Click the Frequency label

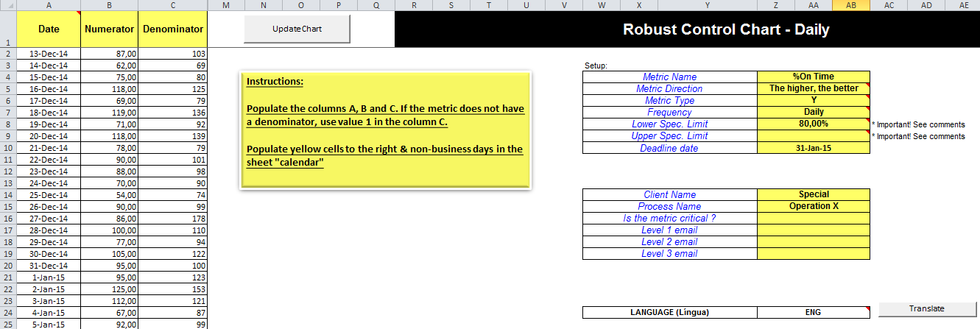[669, 112]
